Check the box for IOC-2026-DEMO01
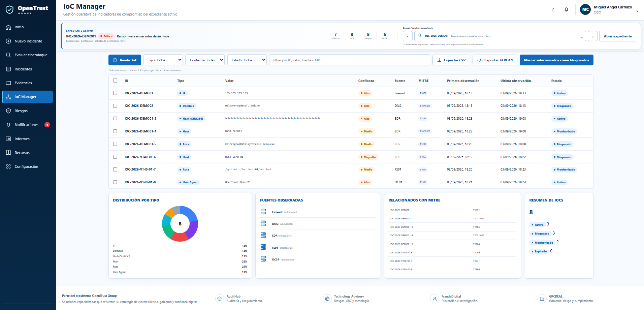The height and width of the screenshot is (310, 644). tap(115, 93)
